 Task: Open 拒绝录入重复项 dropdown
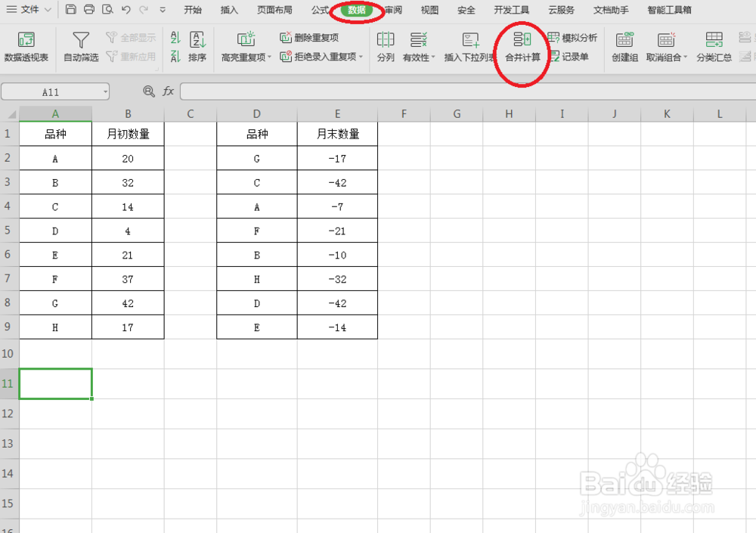click(321, 57)
